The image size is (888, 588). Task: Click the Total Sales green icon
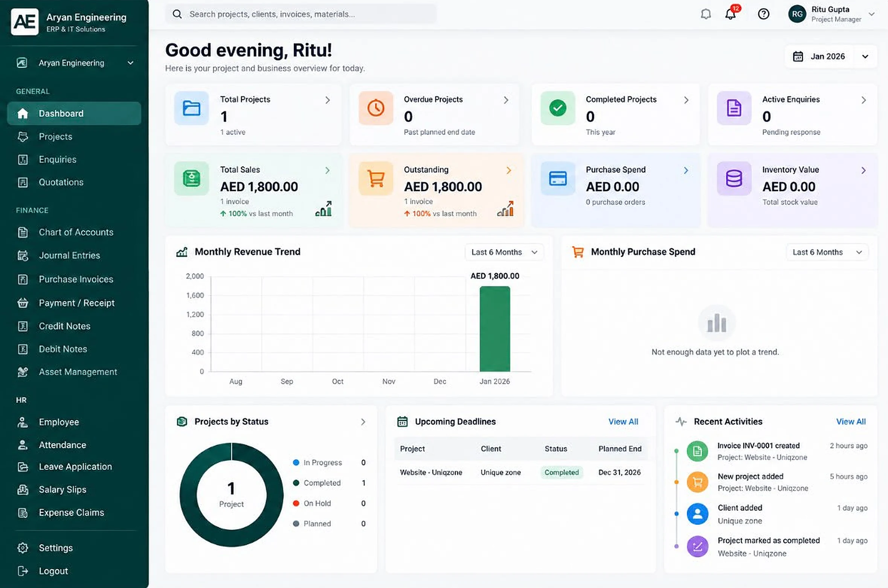pyautogui.click(x=191, y=178)
